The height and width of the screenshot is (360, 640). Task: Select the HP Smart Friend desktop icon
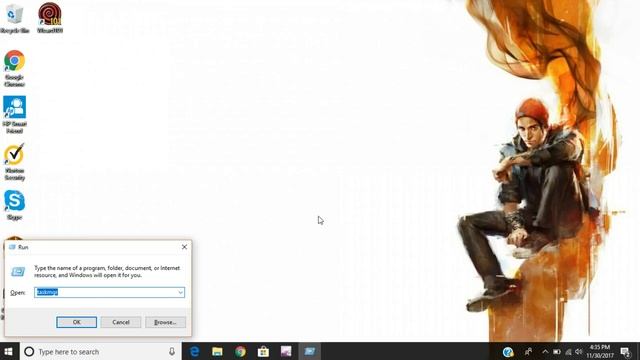tap(14, 115)
